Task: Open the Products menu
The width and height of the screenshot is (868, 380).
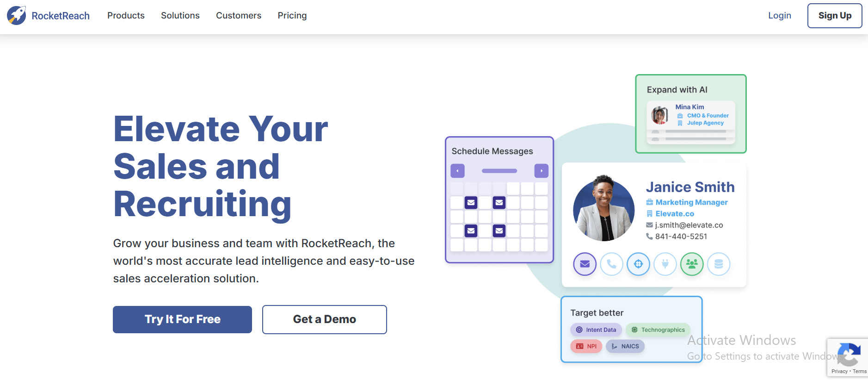Action: click(x=126, y=16)
